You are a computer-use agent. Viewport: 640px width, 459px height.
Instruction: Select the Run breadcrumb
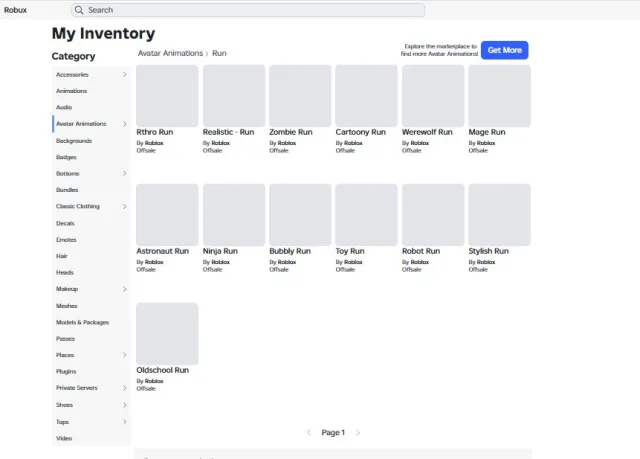pos(219,53)
